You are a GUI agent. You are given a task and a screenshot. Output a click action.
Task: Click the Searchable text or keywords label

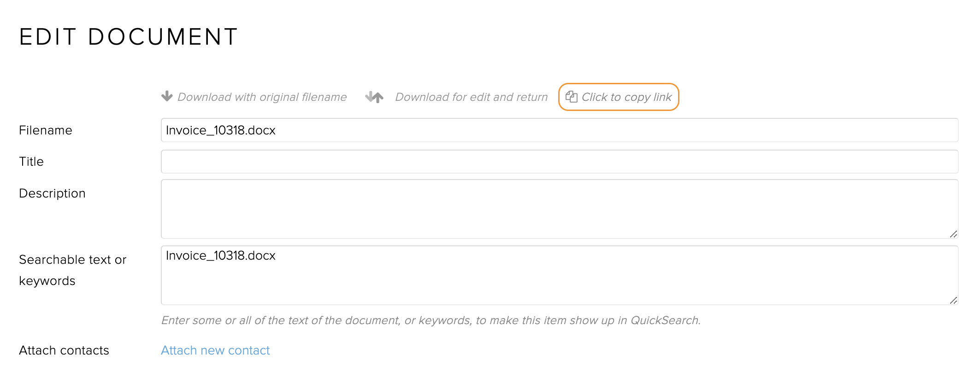72,270
